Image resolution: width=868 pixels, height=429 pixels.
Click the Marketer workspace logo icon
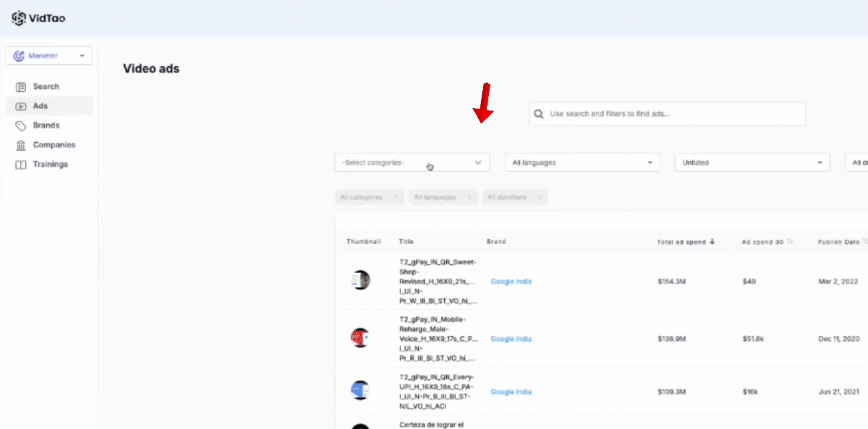19,55
